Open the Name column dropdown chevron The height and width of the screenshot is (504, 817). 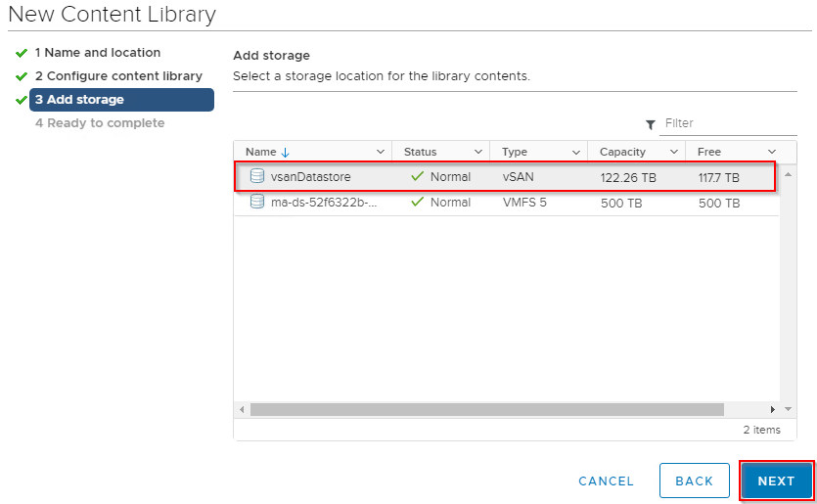click(381, 152)
